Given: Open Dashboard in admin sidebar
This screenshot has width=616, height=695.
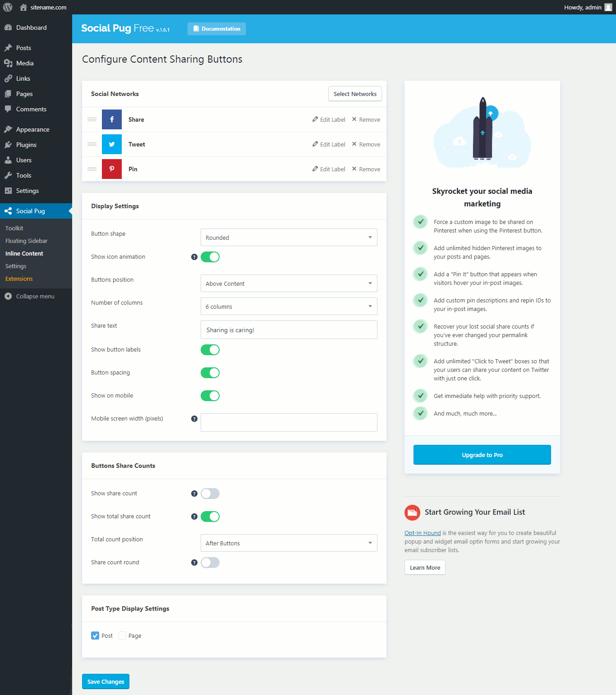Looking at the screenshot, I should point(36,27).
